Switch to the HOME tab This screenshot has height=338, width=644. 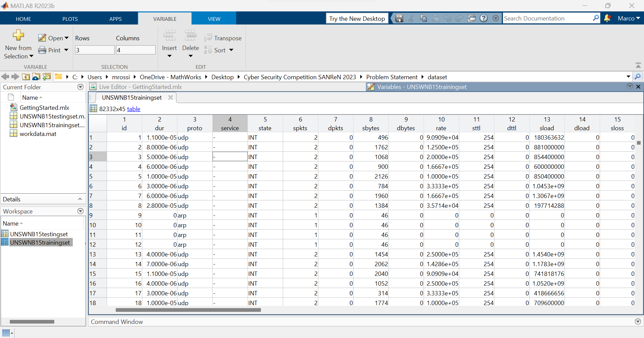point(23,19)
